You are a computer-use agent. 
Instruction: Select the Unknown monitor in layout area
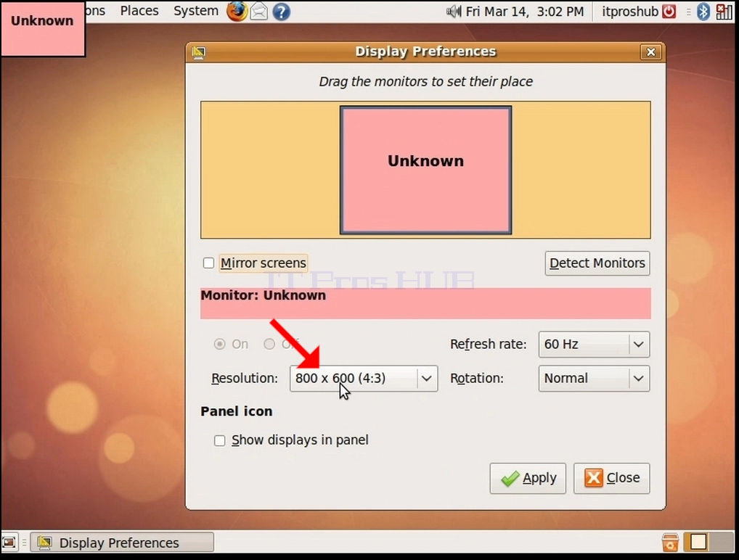coord(425,170)
